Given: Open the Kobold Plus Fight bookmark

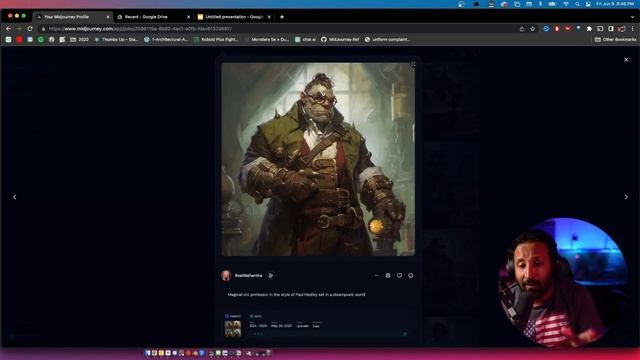Looking at the screenshot, I should (216, 40).
